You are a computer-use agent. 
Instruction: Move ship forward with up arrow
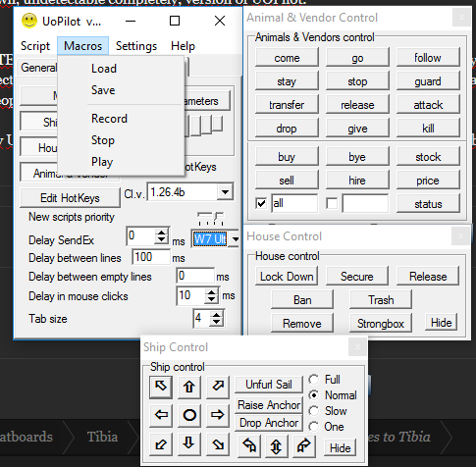pos(189,387)
